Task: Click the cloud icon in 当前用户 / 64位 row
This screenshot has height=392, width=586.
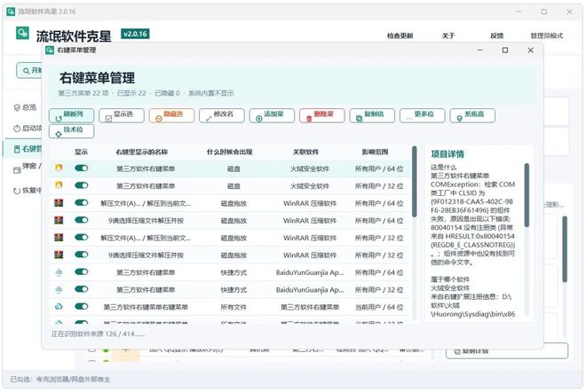Action: [59, 307]
